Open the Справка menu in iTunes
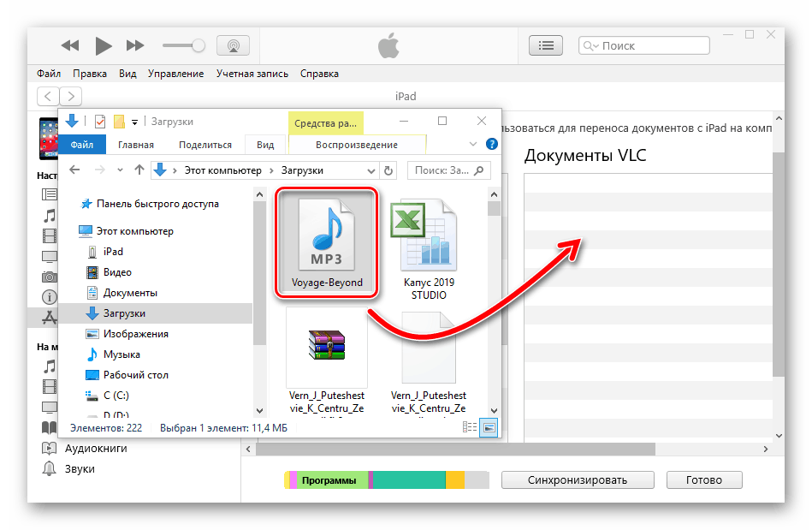The height and width of the screenshot is (530, 812). pyautogui.click(x=319, y=74)
